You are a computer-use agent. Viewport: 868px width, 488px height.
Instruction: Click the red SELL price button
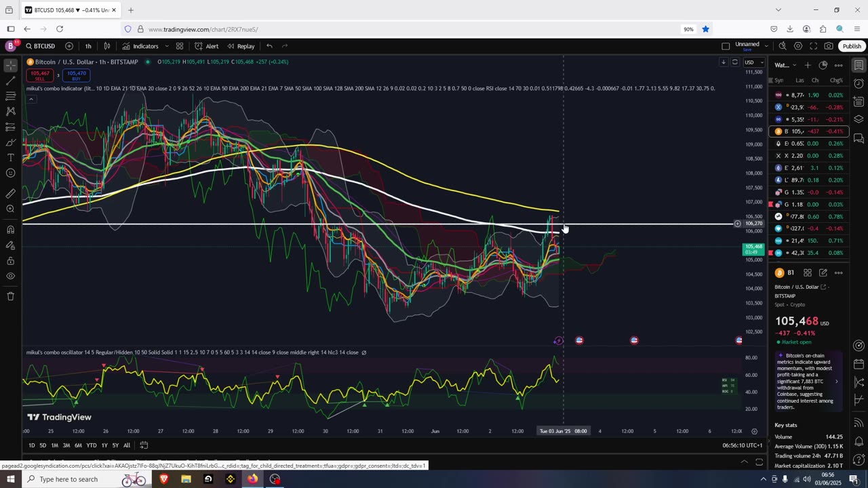(40, 75)
